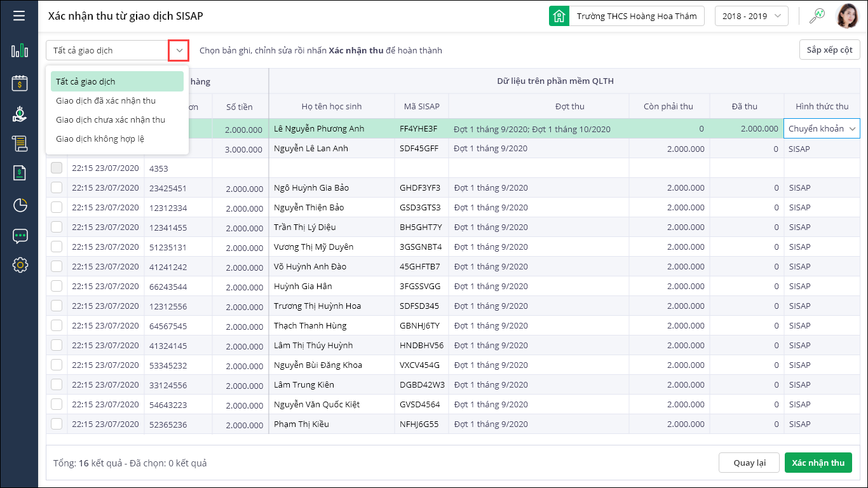The height and width of the screenshot is (488, 868).
Task: Open the settings gear in sidebar
Action: point(20,265)
